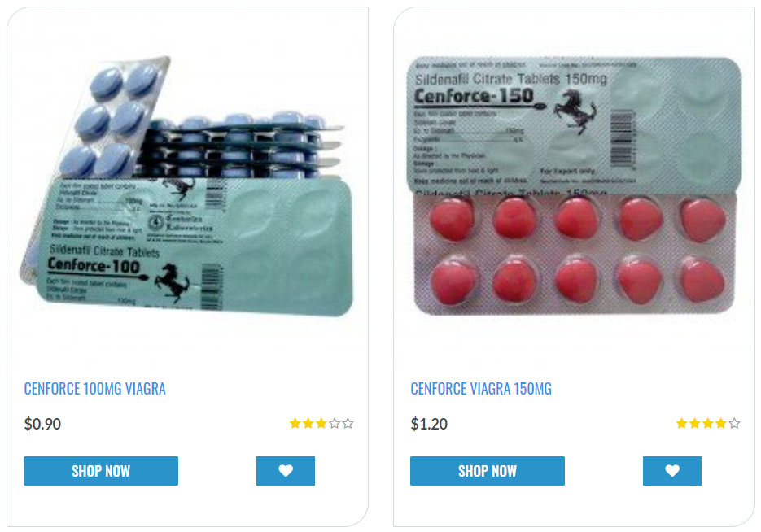Click the Cenforce 100mg product image

tap(187, 187)
